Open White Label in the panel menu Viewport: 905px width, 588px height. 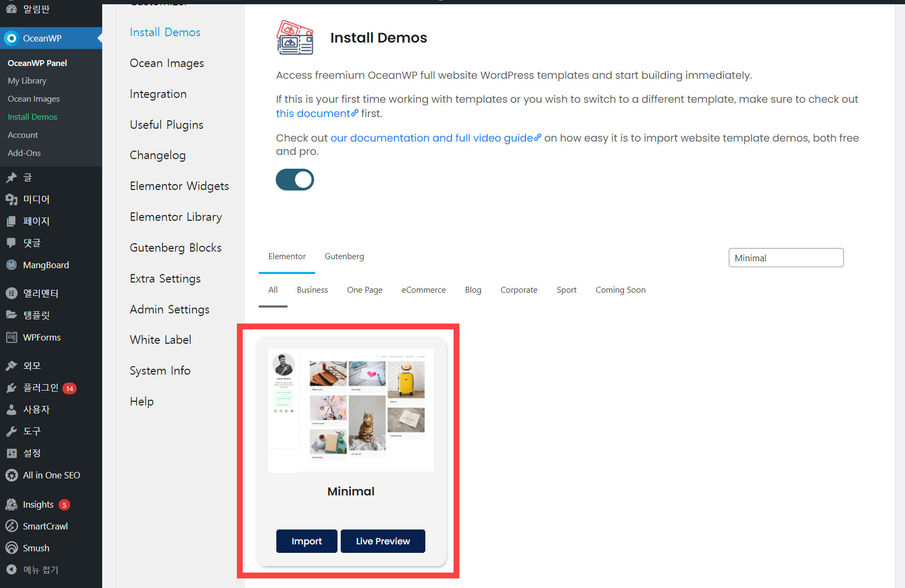tap(160, 340)
